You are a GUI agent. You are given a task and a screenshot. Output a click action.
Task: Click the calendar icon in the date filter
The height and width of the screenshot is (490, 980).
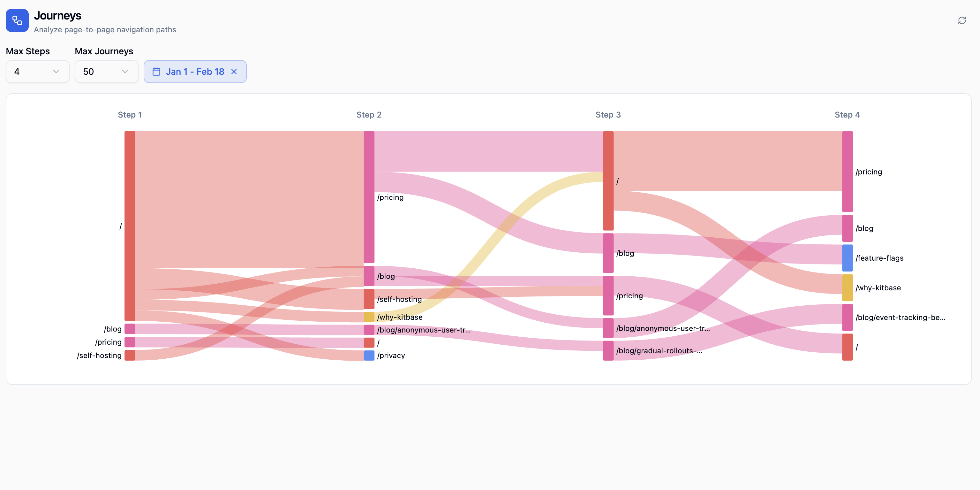[156, 71]
